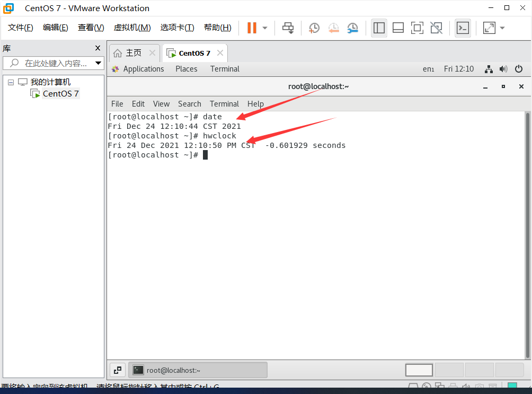Minimize the root@localhost terminal window
The width and height of the screenshot is (532, 394).
tap(485, 87)
